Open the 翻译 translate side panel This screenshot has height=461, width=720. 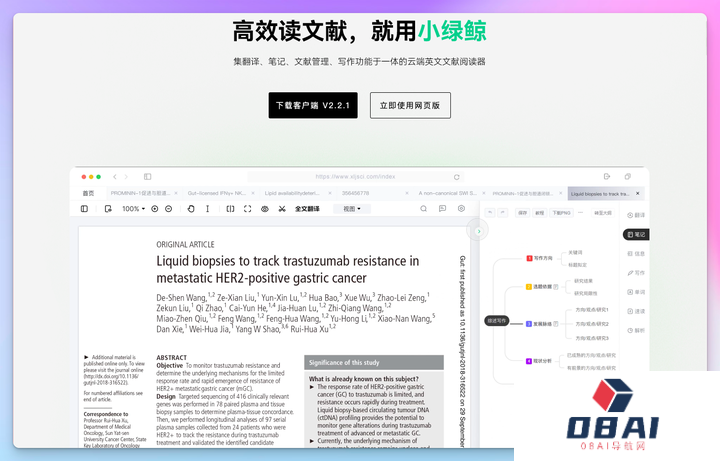tap(636, 215)
